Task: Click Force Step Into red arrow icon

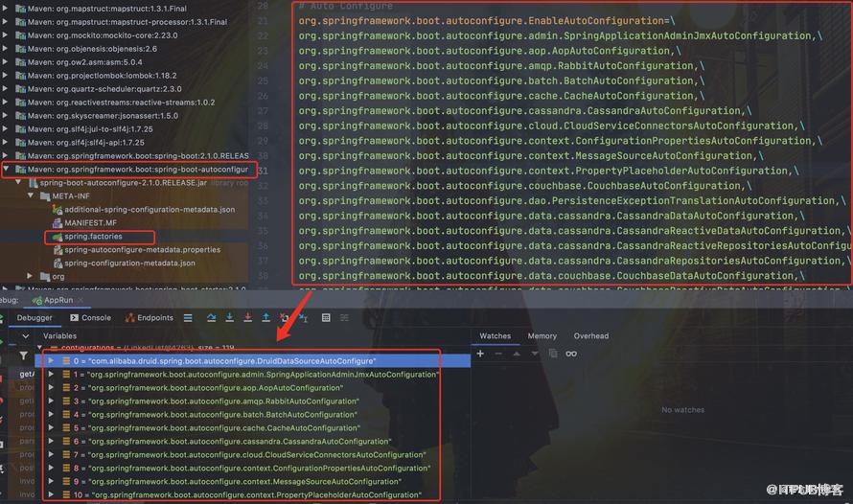Action: (248, 317)
